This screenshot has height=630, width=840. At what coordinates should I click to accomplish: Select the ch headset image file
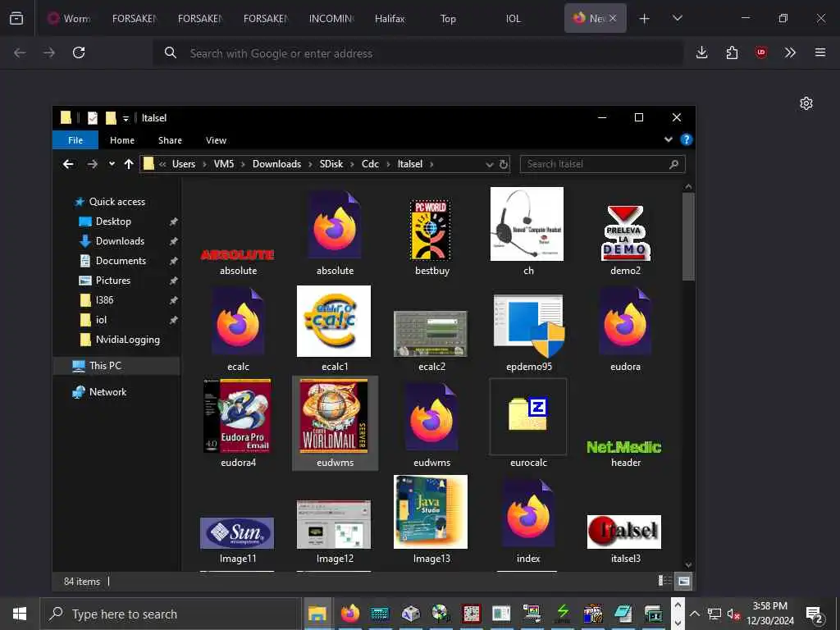coord(527,224)
